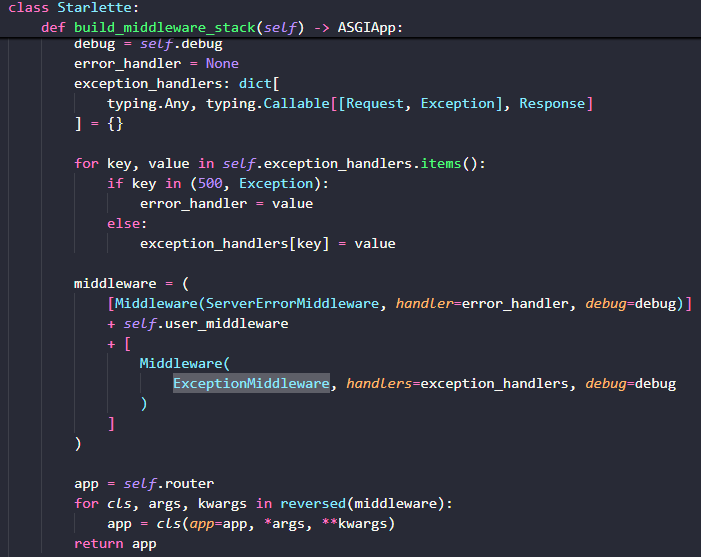This screenshot has width=701, height=557.
Task: Click 'typing.Any' in the type annotation
Action: (x=148, y=104)
